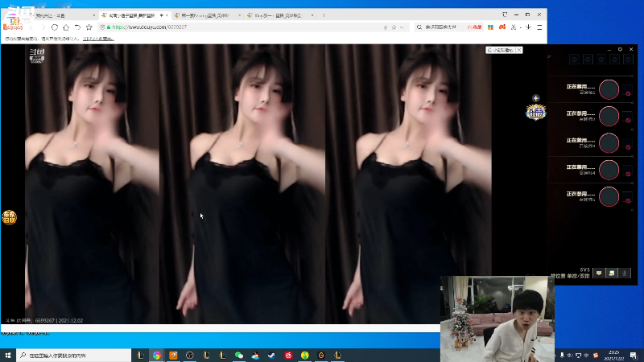Open the chat window icon in game client
This screenshot has height=362, width=644.
(612, 274)
